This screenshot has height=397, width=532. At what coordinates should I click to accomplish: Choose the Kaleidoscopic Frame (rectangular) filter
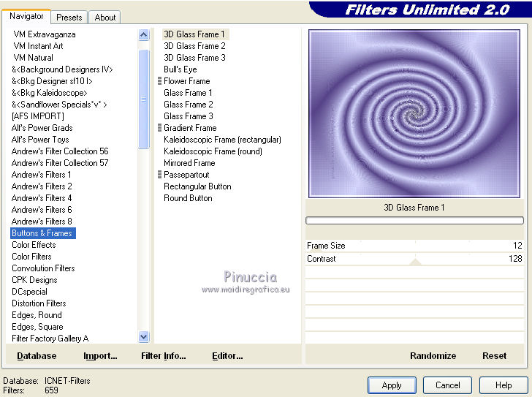click(223, 140)
